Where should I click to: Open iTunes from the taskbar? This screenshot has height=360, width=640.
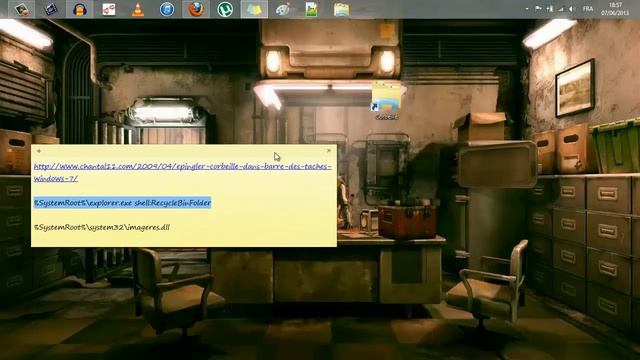(x=167, y=9)
